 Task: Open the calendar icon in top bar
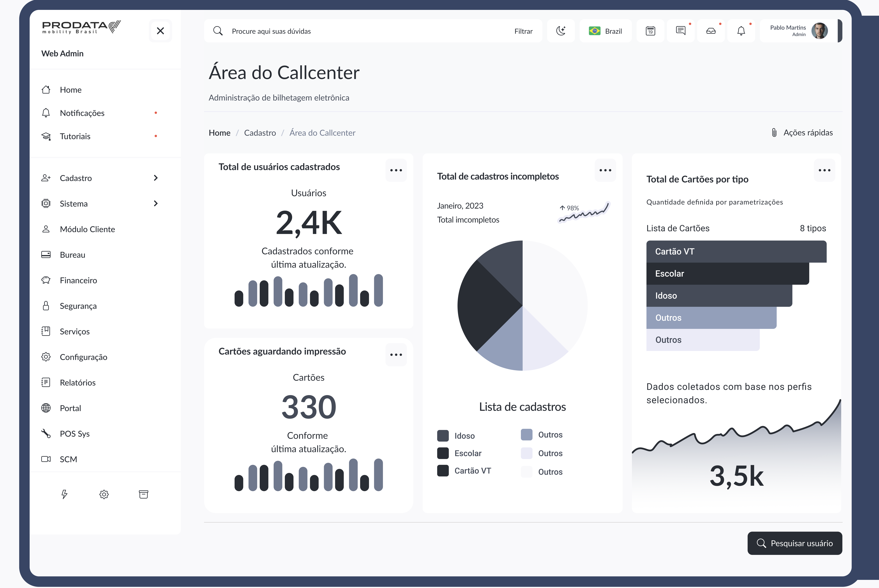pyautogui.click(x=651, y=31)
